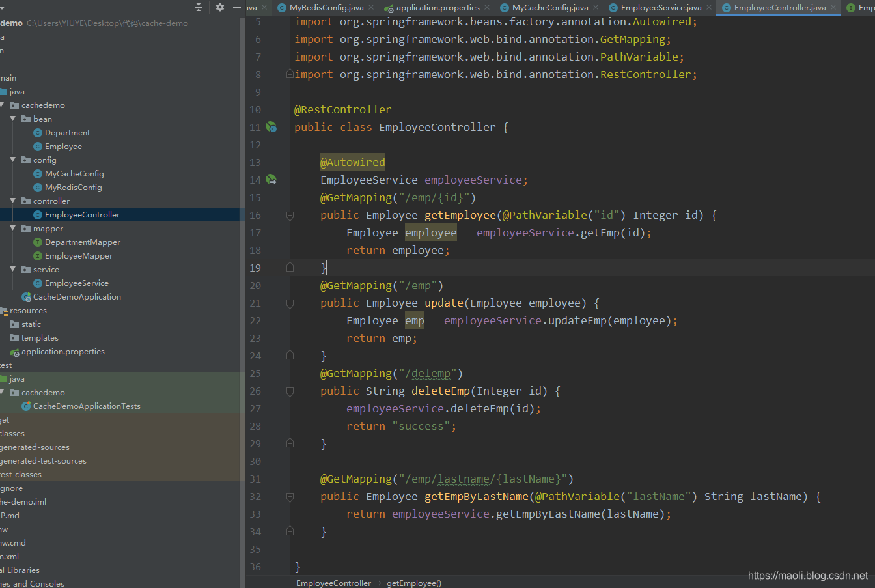
Task: Switch to MyRedisConfig.java tab
Action: click(x=326, y=8)
